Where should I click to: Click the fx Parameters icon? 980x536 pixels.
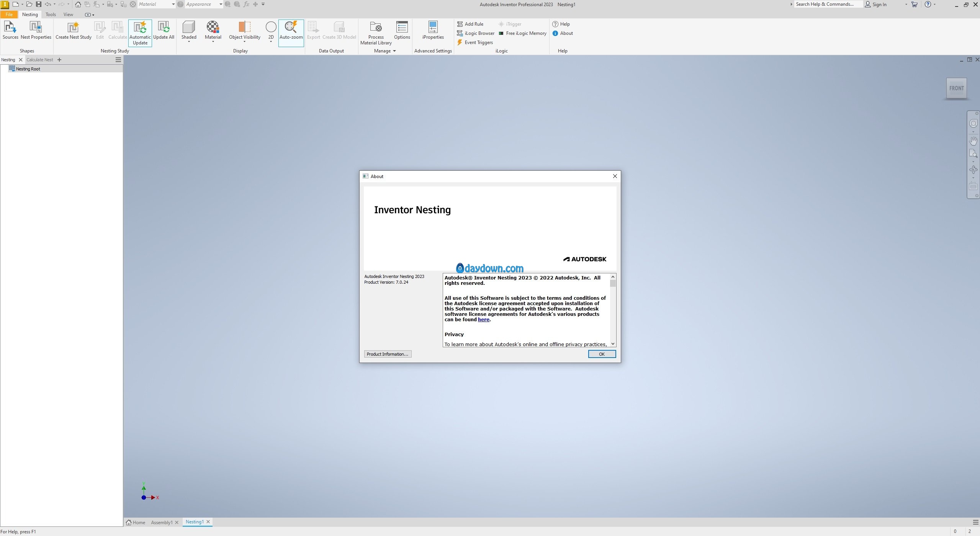click(246, 4)
